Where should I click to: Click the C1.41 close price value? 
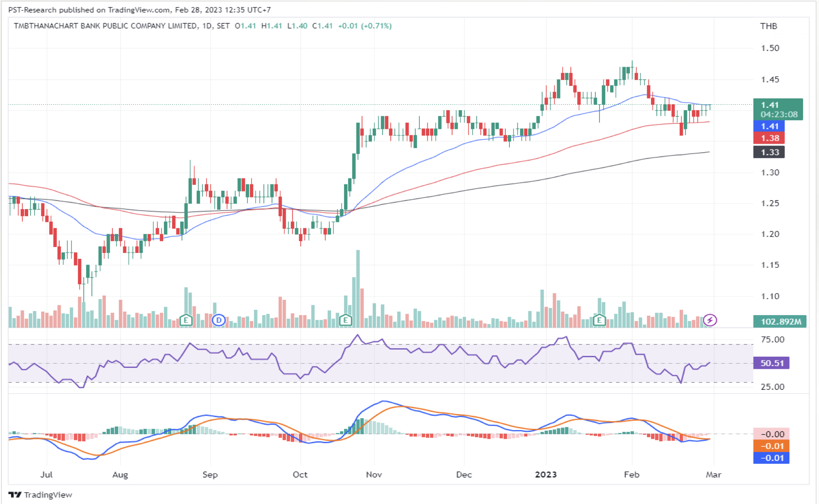[323, 26]
